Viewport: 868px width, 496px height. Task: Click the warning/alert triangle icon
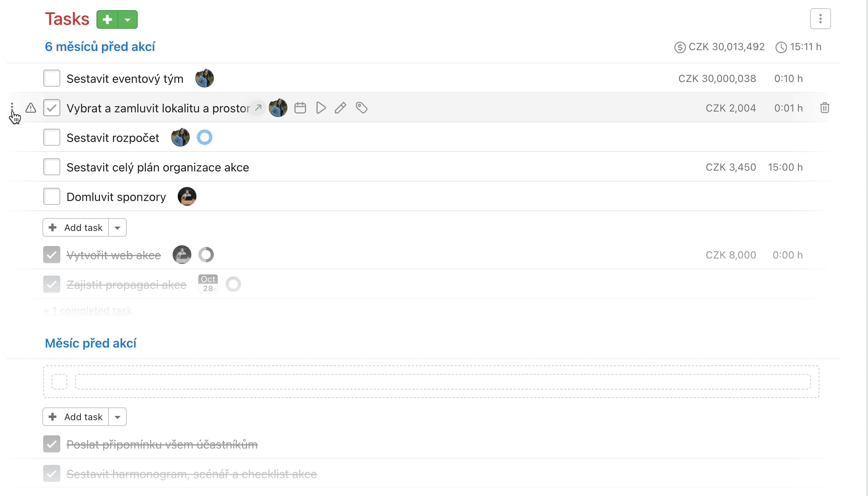pos(30,108)
